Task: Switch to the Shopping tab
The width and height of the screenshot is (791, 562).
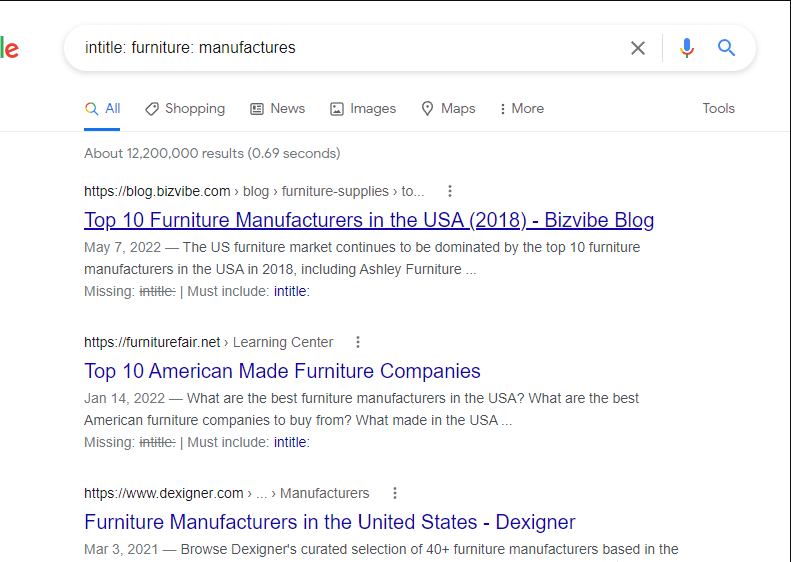Action: (x=185, y=108)
